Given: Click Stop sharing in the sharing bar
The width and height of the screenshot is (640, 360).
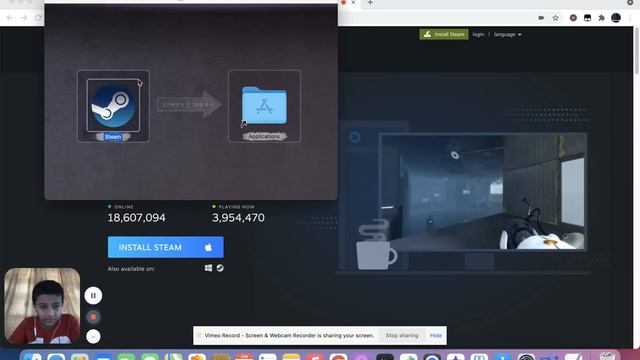Looking at the screenshot, I should 402,336.
